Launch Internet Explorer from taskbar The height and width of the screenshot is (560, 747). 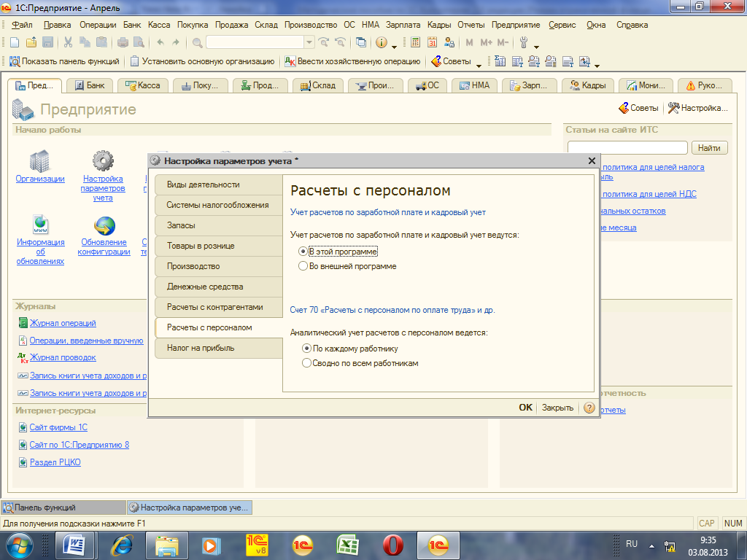[x=122, y=545]
